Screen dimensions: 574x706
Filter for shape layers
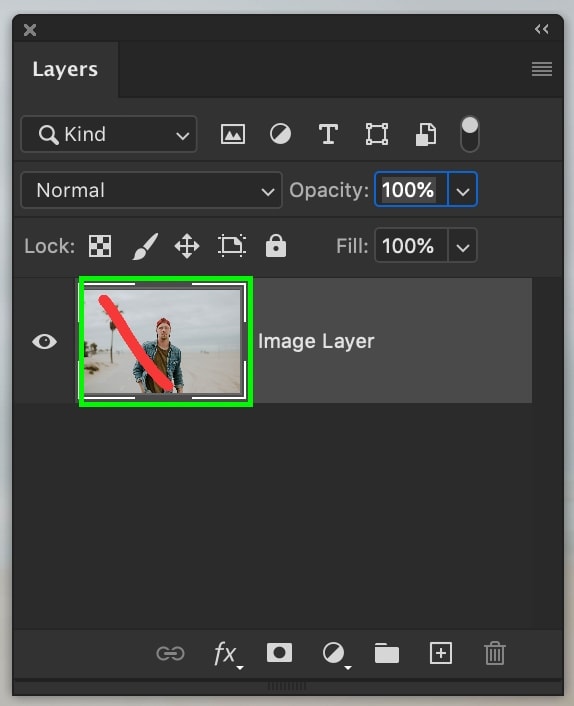tap(377, 134)
